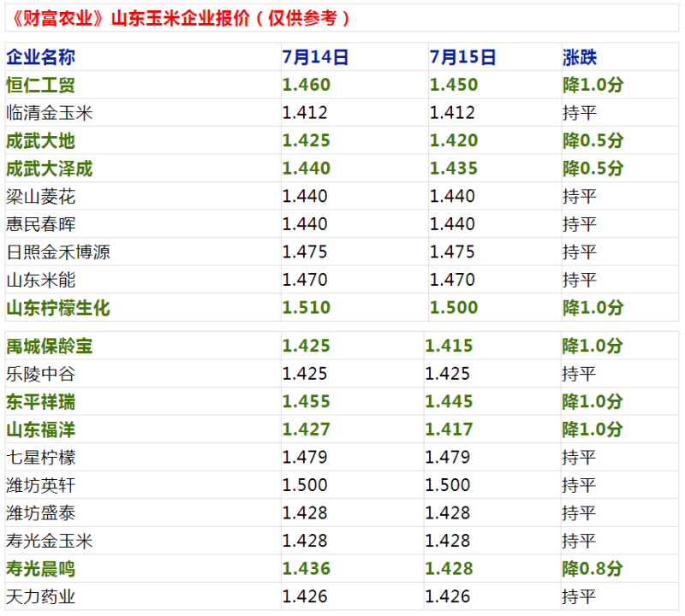Viewport: 685px width, 616px height.
Task: Click the 7月14日 column header
Action: 315,57
